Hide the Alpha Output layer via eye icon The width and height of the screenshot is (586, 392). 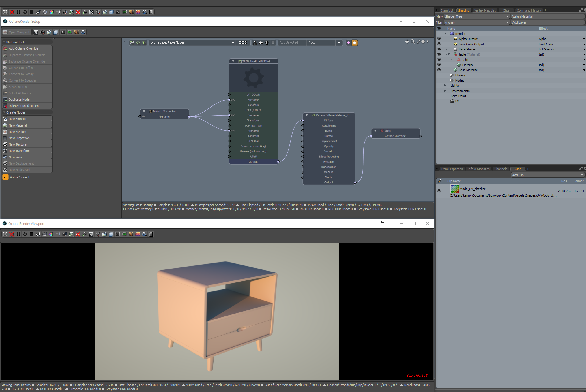pyautogui.click(x=439, y=39)
